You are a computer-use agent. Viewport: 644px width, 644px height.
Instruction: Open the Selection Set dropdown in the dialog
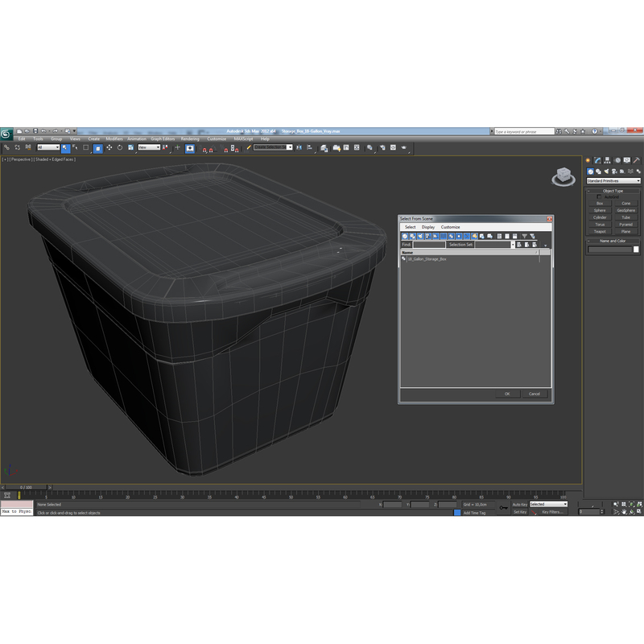pos(513,244)
